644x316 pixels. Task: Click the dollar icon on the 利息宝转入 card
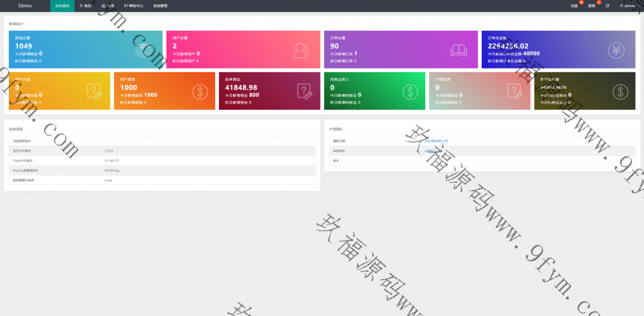click(411, 92)
